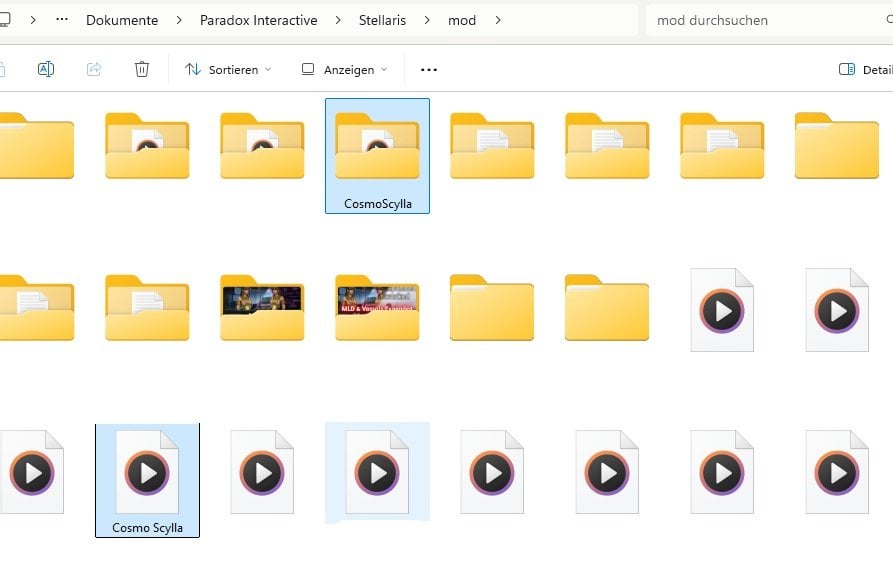
Task: Expand chevron after Stellaris breadcrumb
Action: [427, 20]
